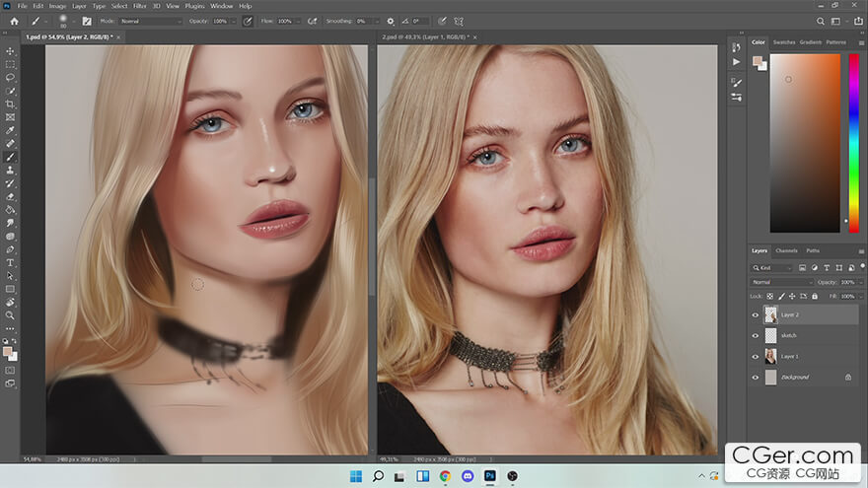This screenshot has height=488, width=868.
Task: Hide Layer 2 with eye icon
Action: tap(756, 314)
